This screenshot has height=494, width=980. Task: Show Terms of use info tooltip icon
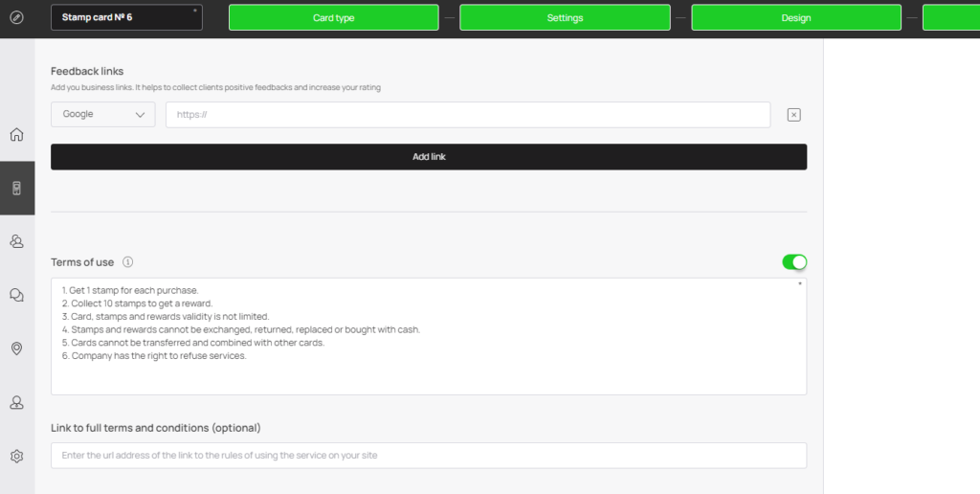pos(128,262)
